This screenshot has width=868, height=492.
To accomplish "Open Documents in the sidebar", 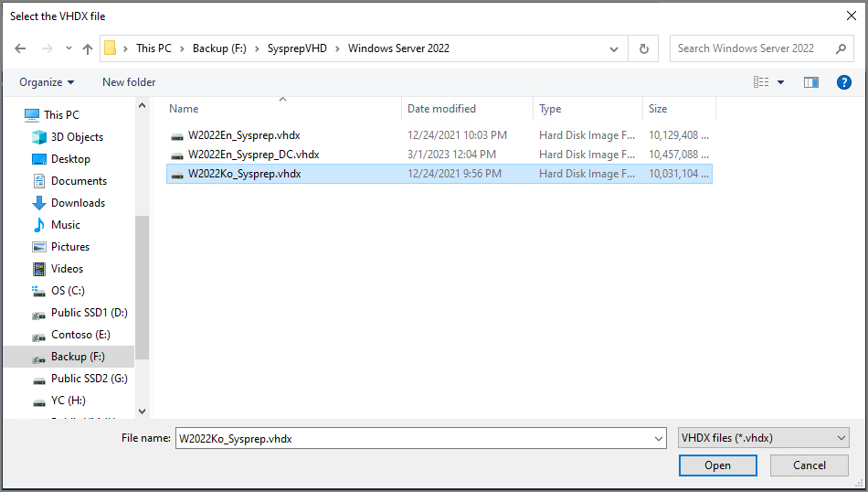I will 79,181.
